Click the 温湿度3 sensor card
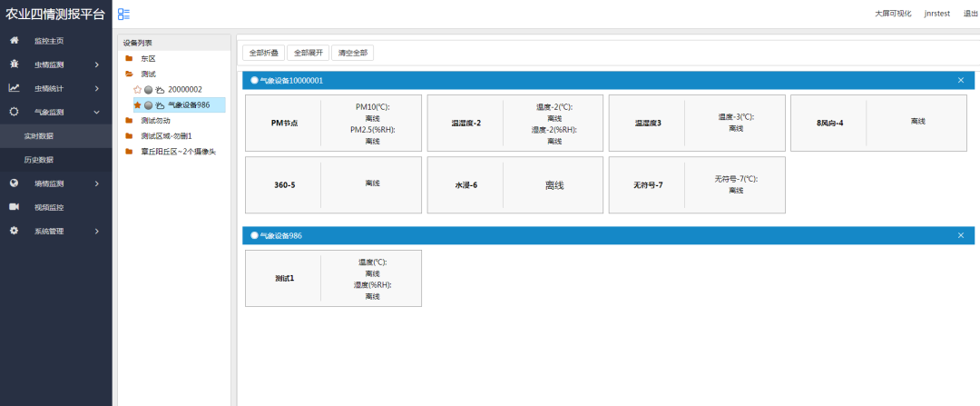 coord(697,124)
